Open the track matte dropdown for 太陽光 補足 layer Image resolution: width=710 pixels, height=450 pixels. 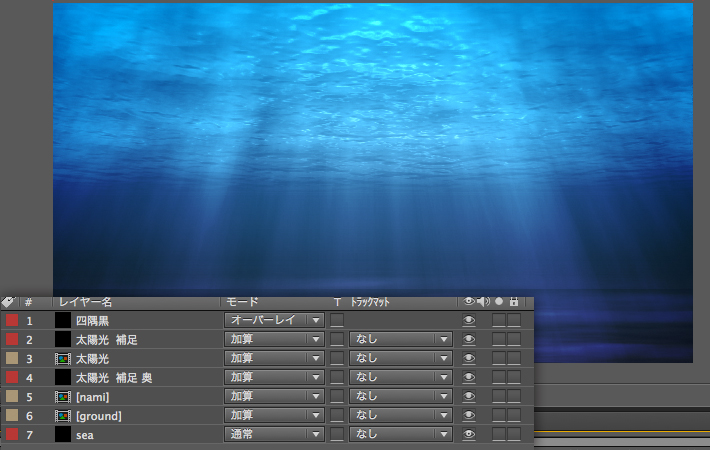(400, 339)
